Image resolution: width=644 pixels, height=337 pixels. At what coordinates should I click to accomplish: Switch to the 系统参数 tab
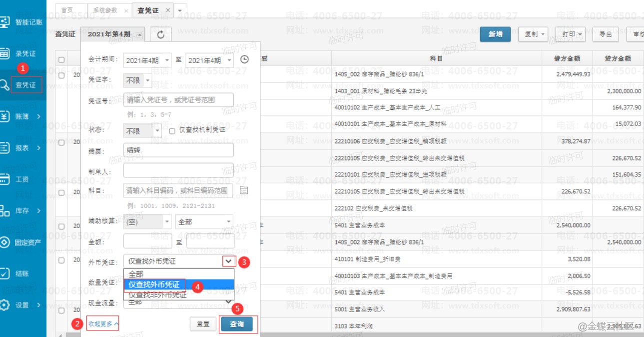(105, 10)
